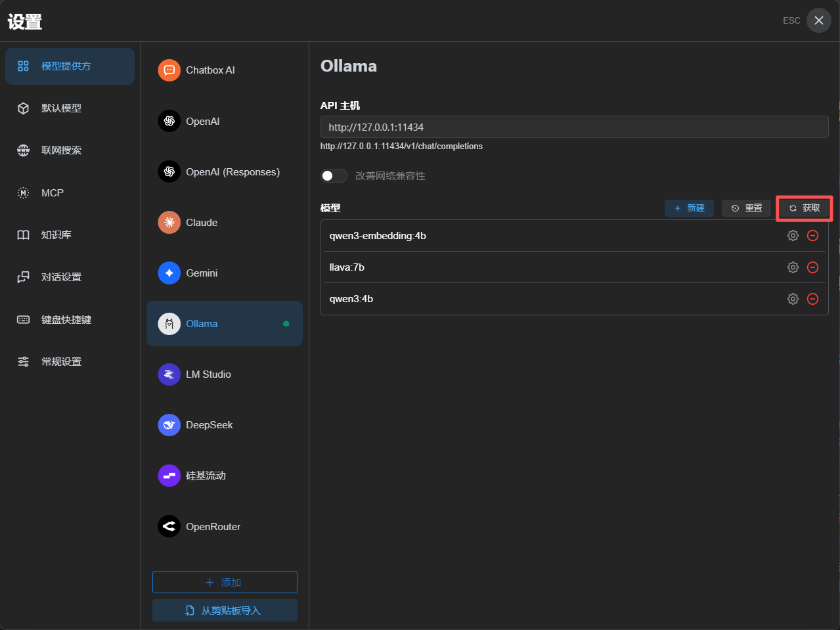Open the 联网搜索 settings section
Viewport: 840px width, 630px height.
[70, 150]
